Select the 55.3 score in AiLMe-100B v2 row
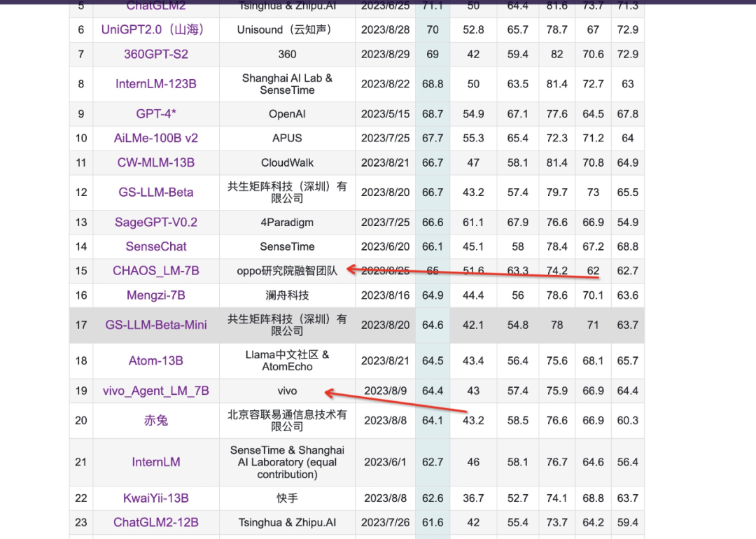 coord(473,139)
